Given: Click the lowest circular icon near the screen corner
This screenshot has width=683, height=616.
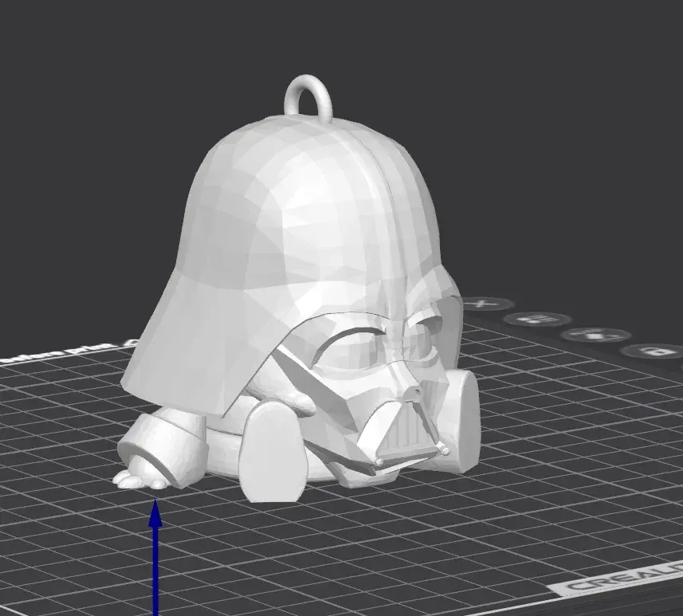Looking at the screenshot, I should coord(654,353).
